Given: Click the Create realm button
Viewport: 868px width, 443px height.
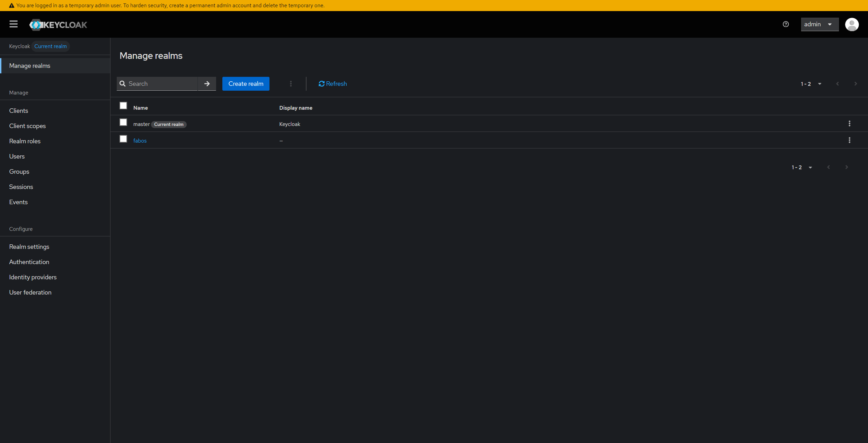Looking at the screenshot, I should 246,83.
